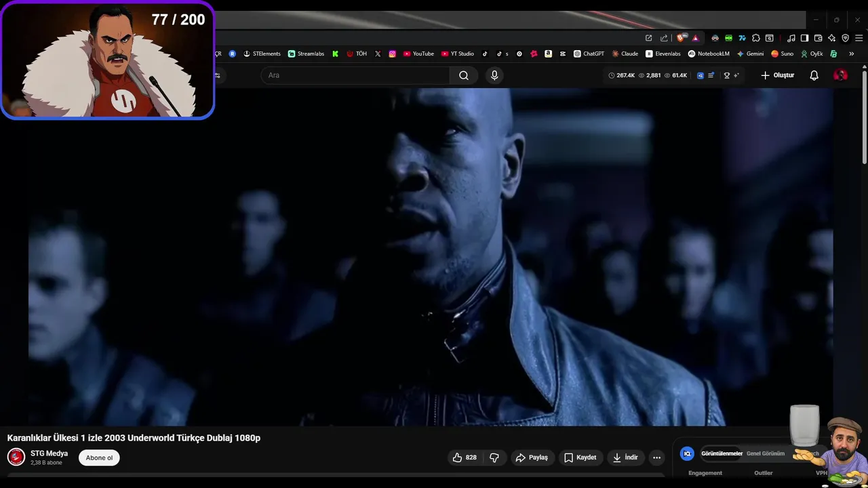Click the YouTube search magnifier button
Screen dimensions: 868x488
pyautogui.click(x=464, y=75)
